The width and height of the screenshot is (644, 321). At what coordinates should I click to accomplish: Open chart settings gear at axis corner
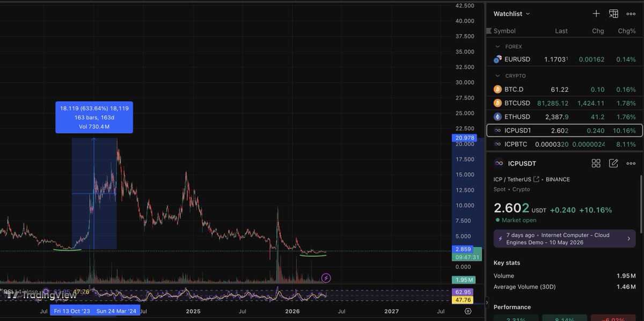[x=468, y=311]
